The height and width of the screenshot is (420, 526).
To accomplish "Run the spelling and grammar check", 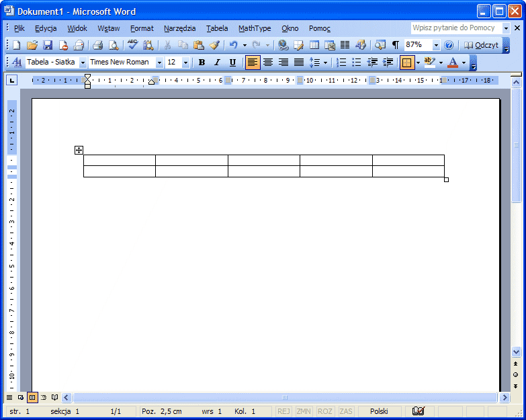I will [132, 45].
